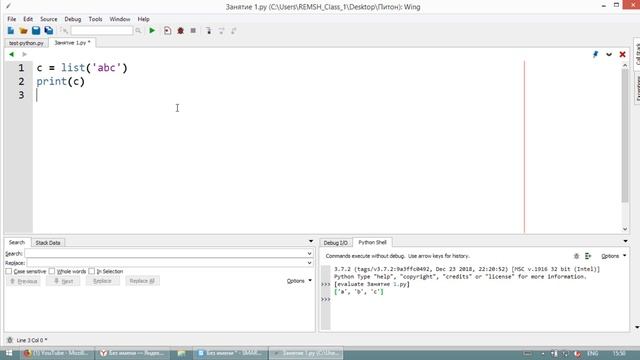Toggle the Case sensitive checkbox

tap(9, 271)
